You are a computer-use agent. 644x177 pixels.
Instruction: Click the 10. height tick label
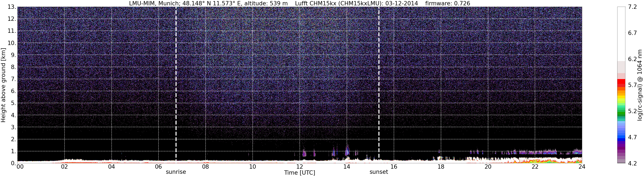(12, 43)
